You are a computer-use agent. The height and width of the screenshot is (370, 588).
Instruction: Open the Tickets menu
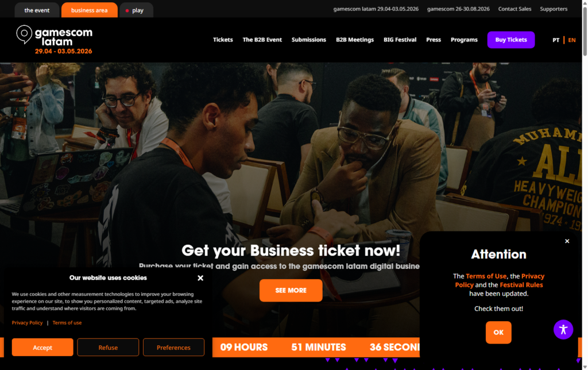coord(223,40)
